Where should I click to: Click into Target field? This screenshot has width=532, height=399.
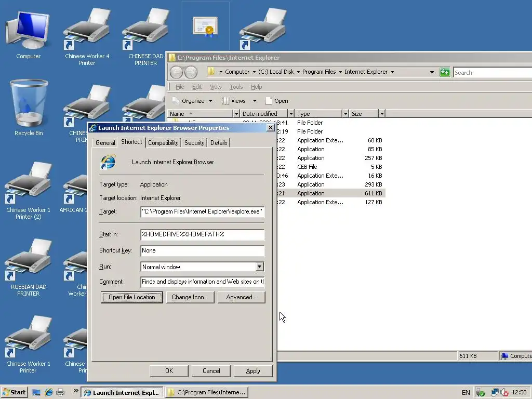coord(202,212)
